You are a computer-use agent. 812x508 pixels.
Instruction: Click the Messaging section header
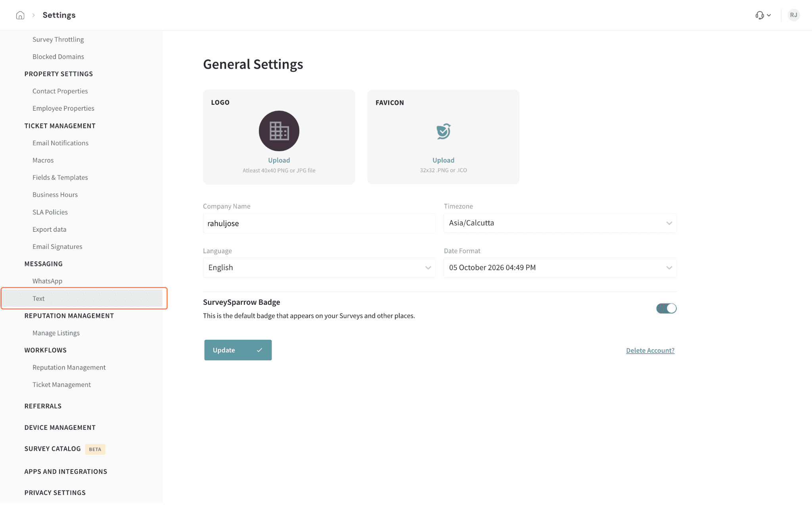(x=44, y=264)
